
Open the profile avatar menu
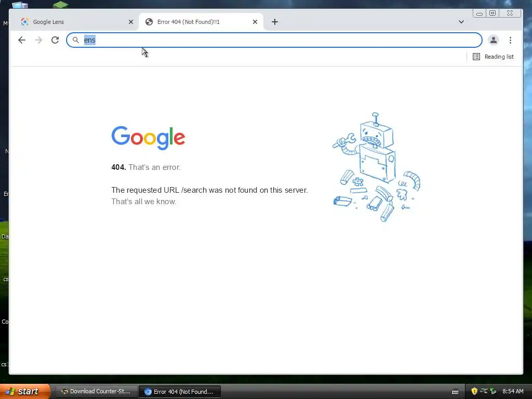click(494, 40)
